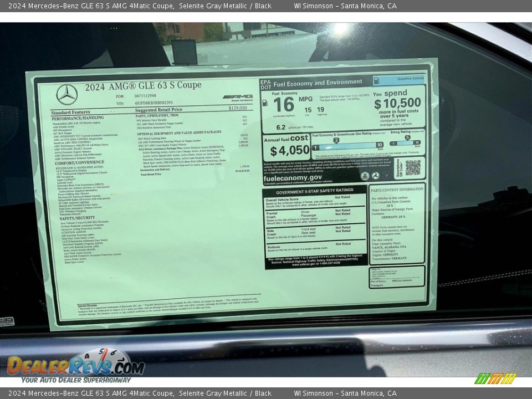Click the 'GERMANY: 25 %' parts content line

pyautogui.click(x=393, y=217)
